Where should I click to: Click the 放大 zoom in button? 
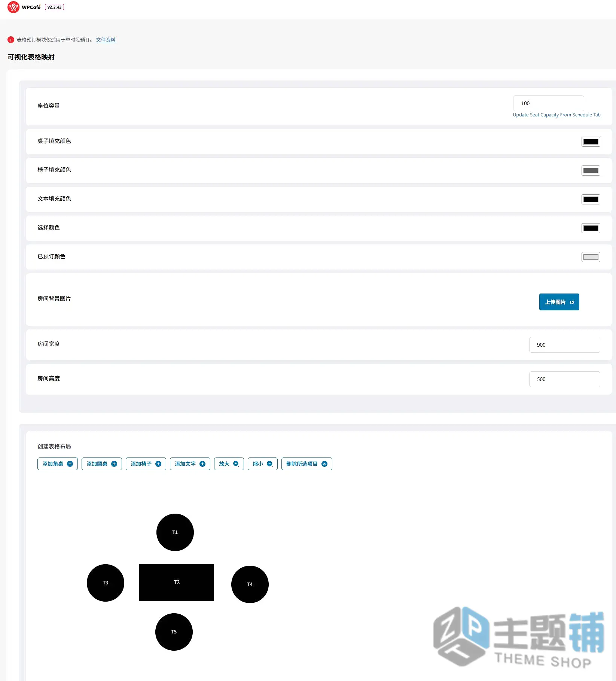(229, 464)
